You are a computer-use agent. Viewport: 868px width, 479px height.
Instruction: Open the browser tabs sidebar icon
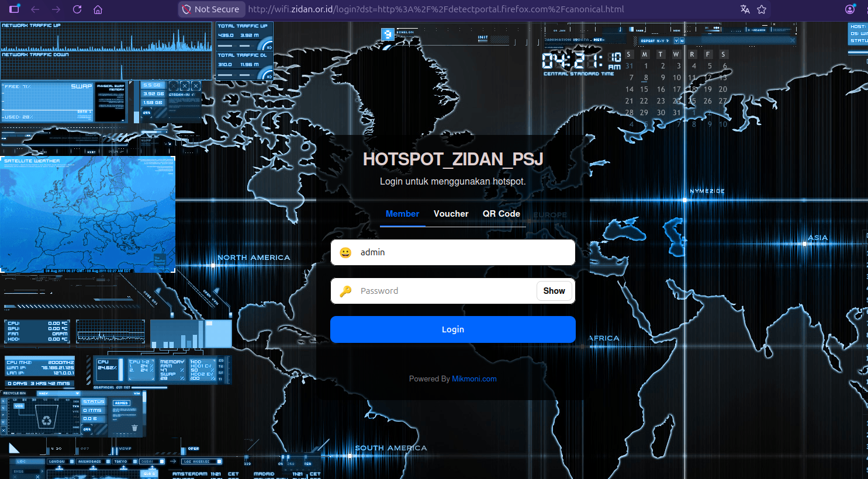pyautogui.click(x=15, y=9)
